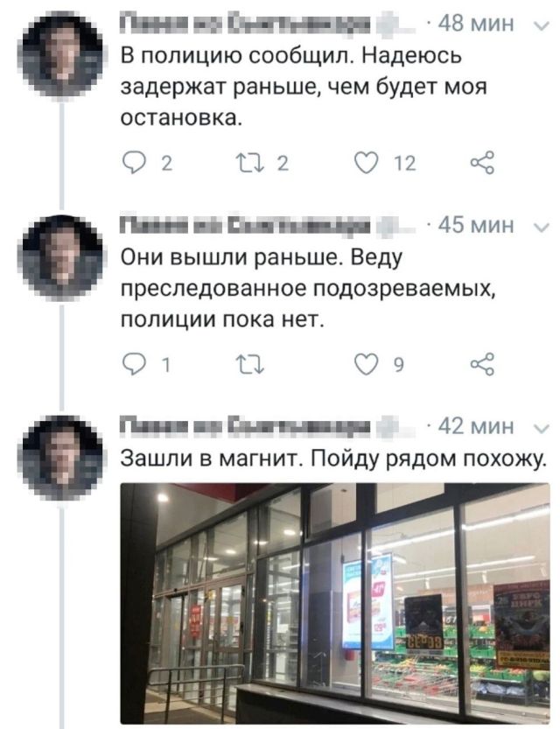Open author name on 45 мин tweet

pos(245,226)
